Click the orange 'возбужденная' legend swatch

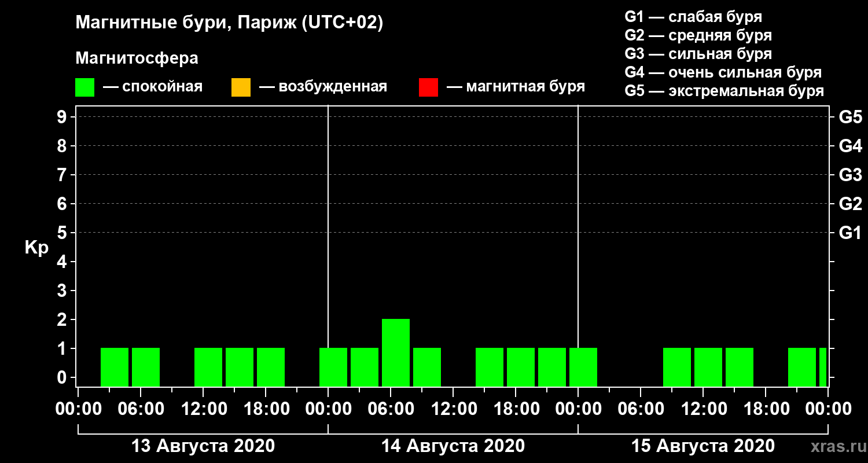tap(241, 87)
